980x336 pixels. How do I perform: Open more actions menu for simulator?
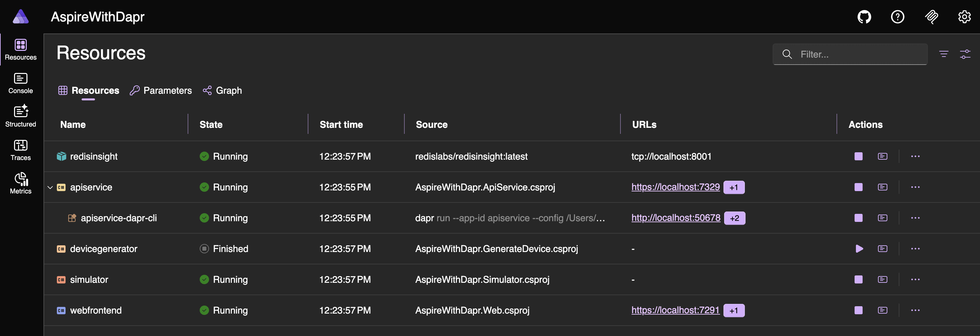pyautogui.click(x=915, y=280)
